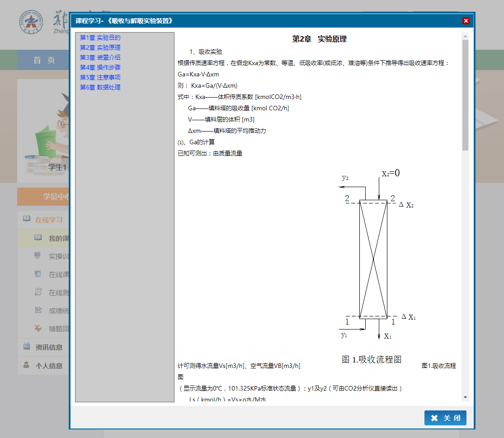Click the 在线学习 book icon
Screen dimensions: 504x438
coord(27,219)
